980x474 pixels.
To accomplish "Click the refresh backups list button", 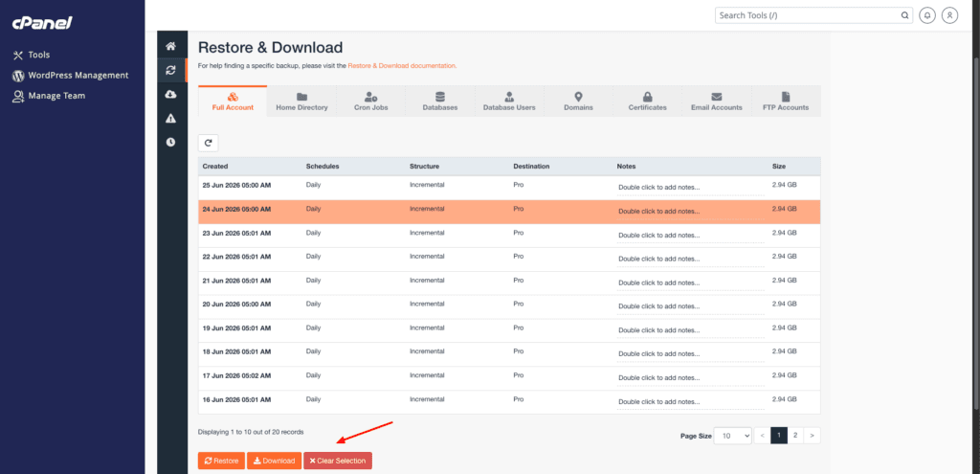I will coord(208,144).
